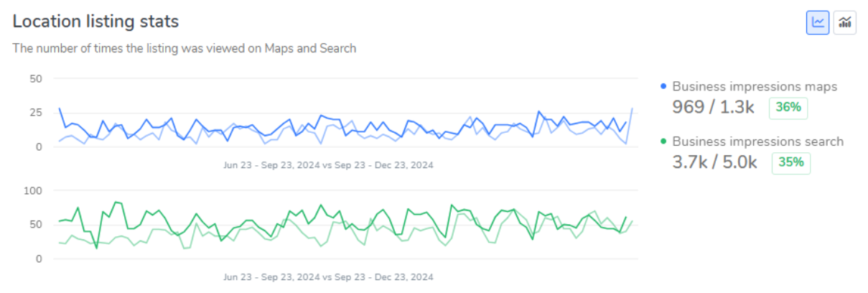
Task: Click the blue maps legend dot
Action: point(663,87)
